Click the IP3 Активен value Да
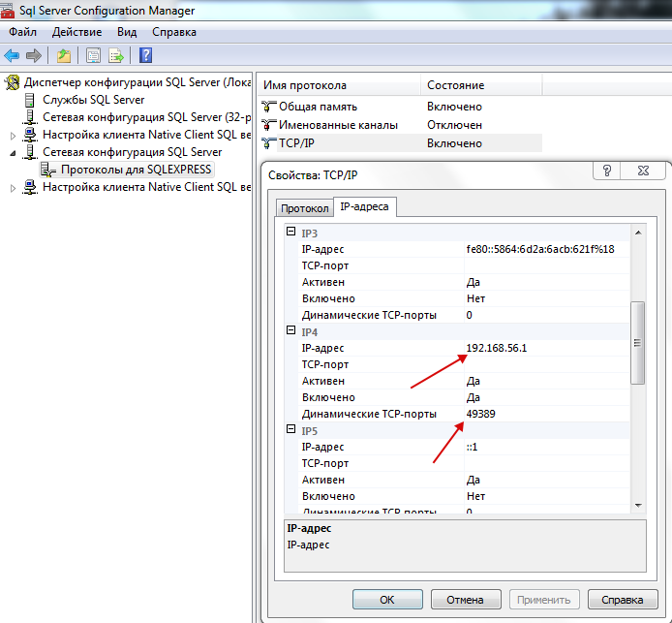 click(473, 282)
